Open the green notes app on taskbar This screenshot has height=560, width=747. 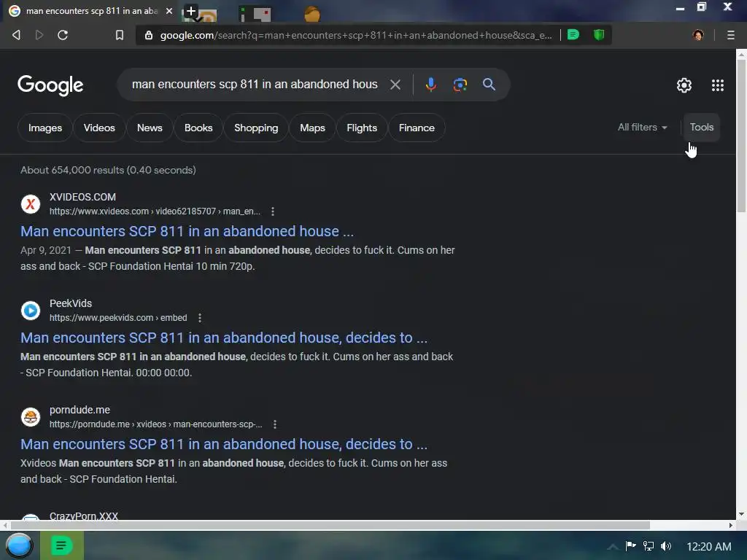(x=62, y=545)
